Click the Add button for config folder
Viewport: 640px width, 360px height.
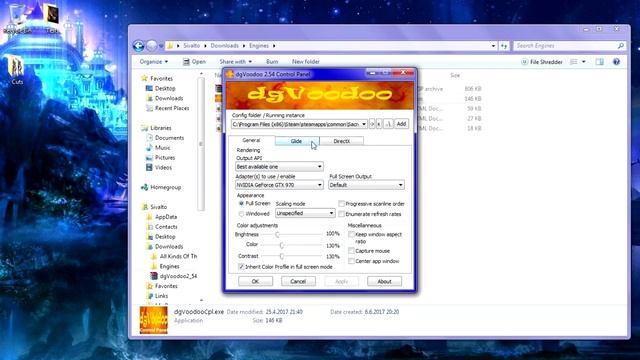click(401, 124)
